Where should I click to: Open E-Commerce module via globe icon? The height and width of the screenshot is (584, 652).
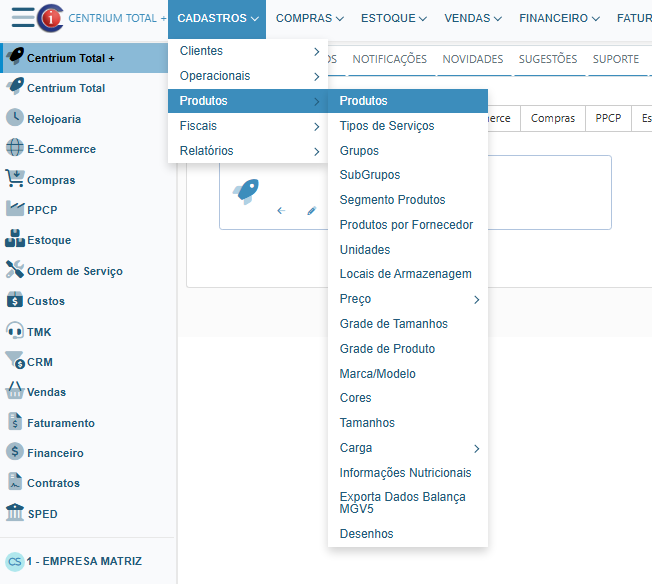(15, 149)
